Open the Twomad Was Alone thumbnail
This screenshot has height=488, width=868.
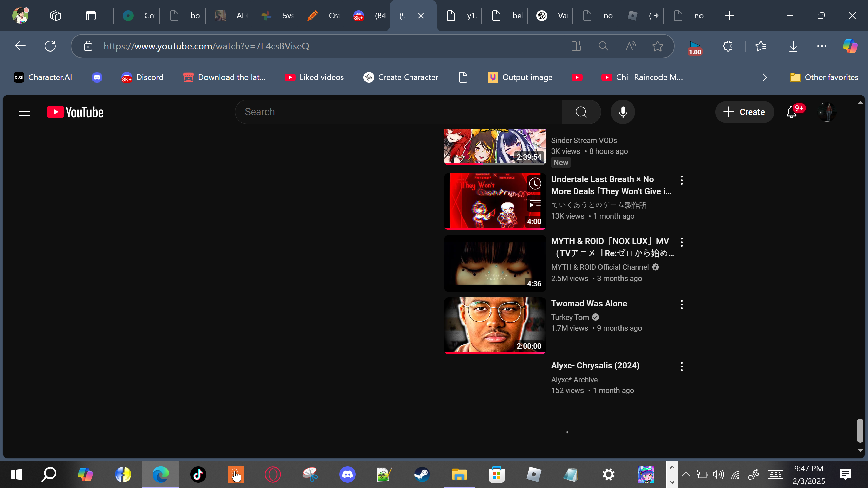tap(495, 326)
